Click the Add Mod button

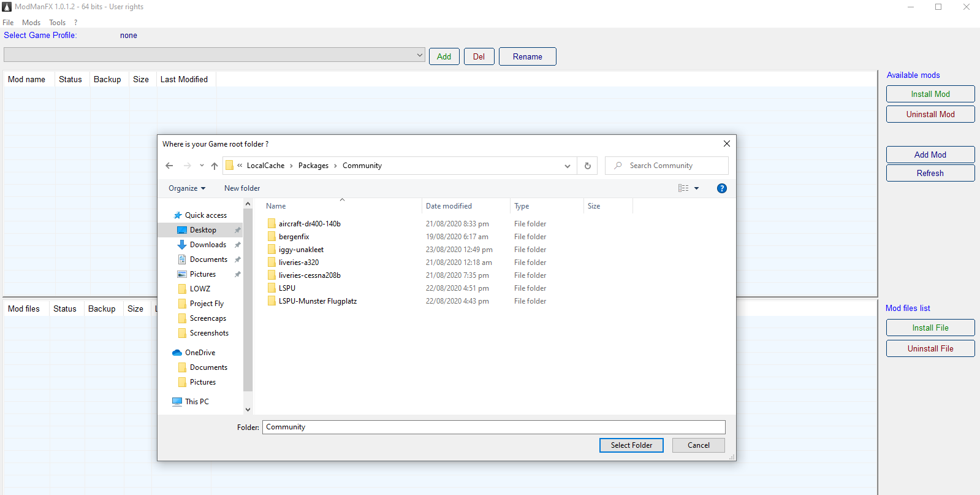click(x=930, y=155)
